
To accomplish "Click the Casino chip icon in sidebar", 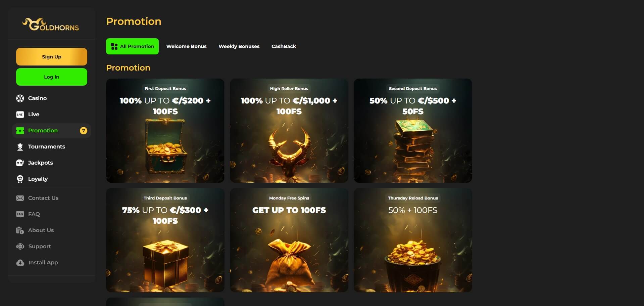I will [20, 98].
